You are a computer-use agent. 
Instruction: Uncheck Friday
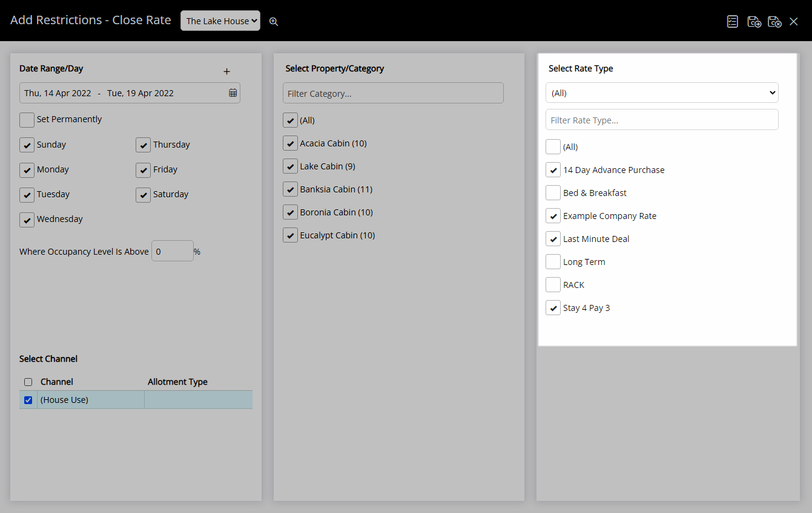(143, 170)
